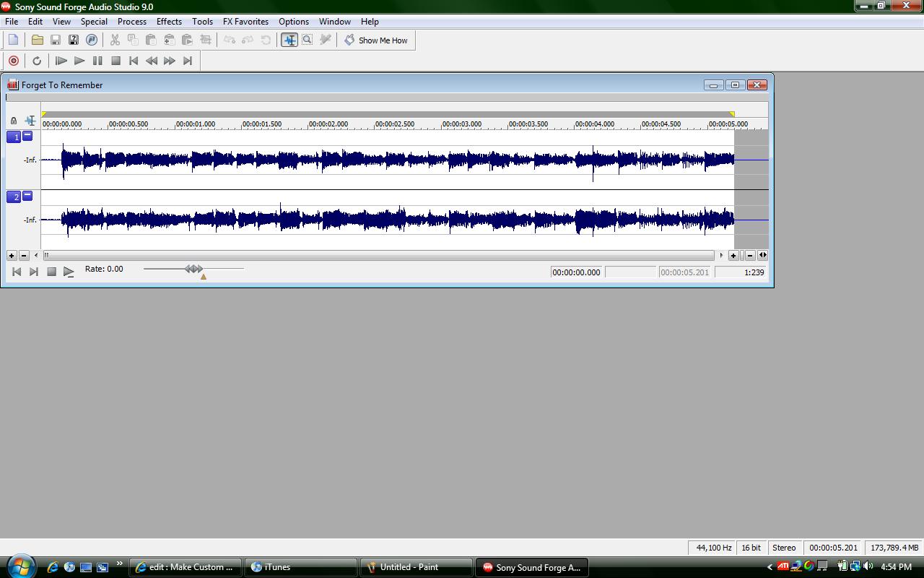924x578 pixels.
Task: Paste using the clipboard Paste icon
Action: (x=151, y=40)
